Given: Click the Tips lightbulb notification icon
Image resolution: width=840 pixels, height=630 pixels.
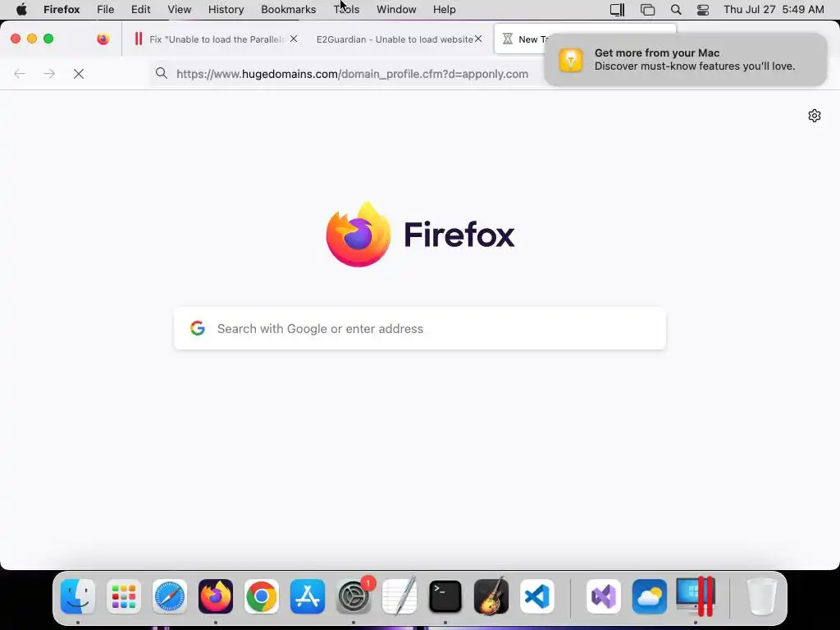Looking at the screenshot, I should coord(571,59).
